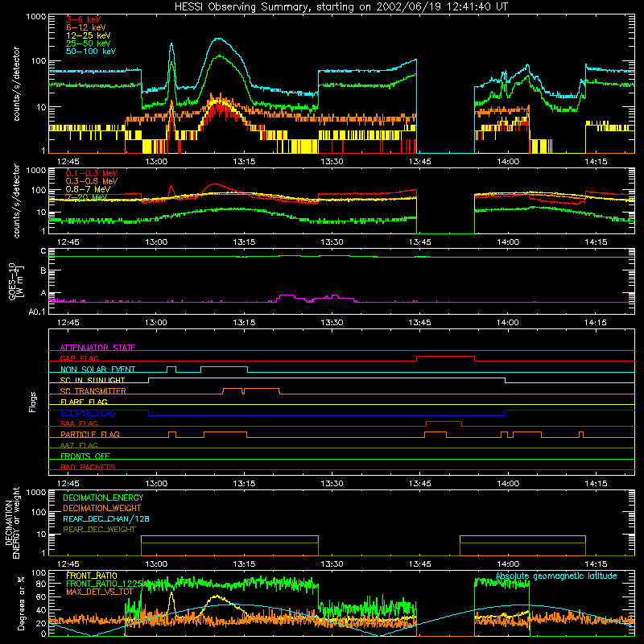Click the REAR_DEC_WEIGHT legend entry

pyautogui.click(x=99, y=530)
